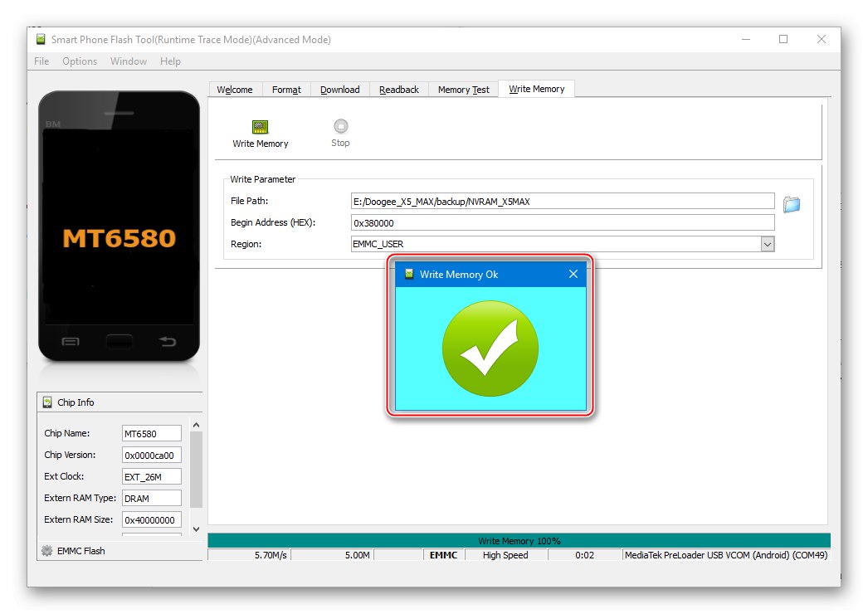Switch to the Readback tab
The image size is (868, 614).
tap(398, 89)
